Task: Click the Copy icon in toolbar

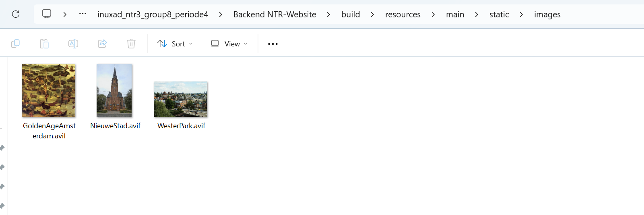Action: [x=15, y=44]
